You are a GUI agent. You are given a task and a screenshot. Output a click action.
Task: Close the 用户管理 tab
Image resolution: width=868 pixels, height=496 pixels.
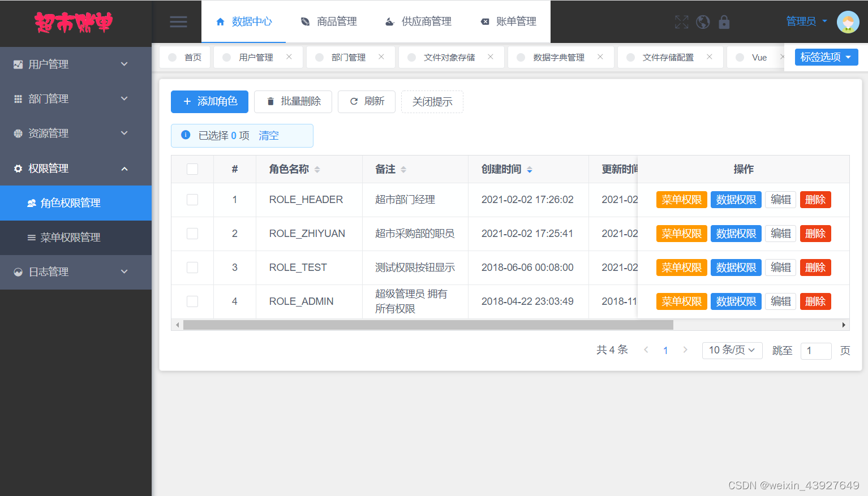(289, 57)
